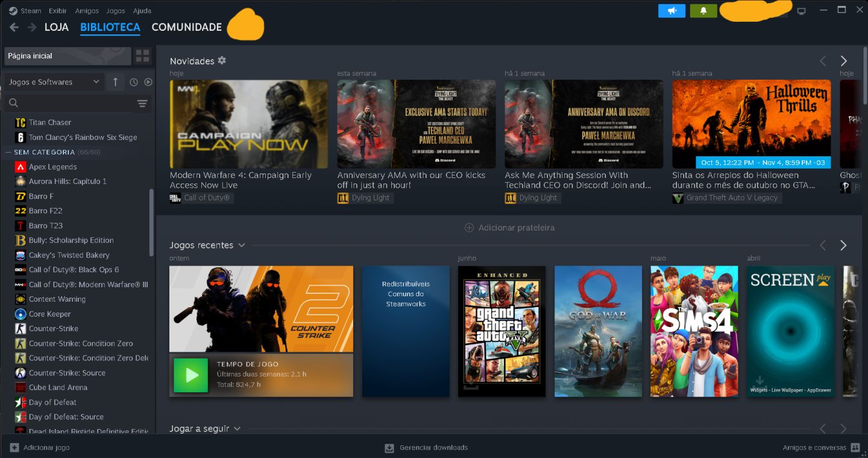This screenshot has height=458, width=868.
Task: Collapse the SEM CATEGORIA group
Action: tap(8, 152)
